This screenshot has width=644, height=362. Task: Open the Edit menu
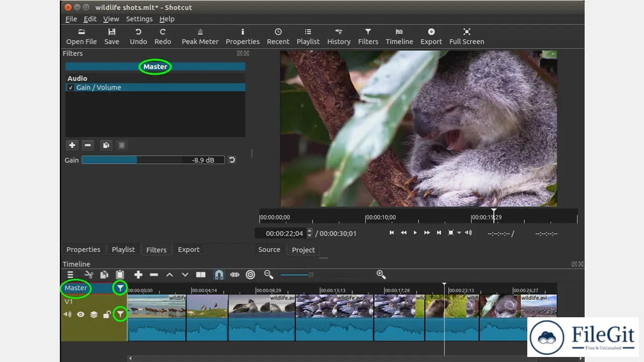tap(90, 19)
